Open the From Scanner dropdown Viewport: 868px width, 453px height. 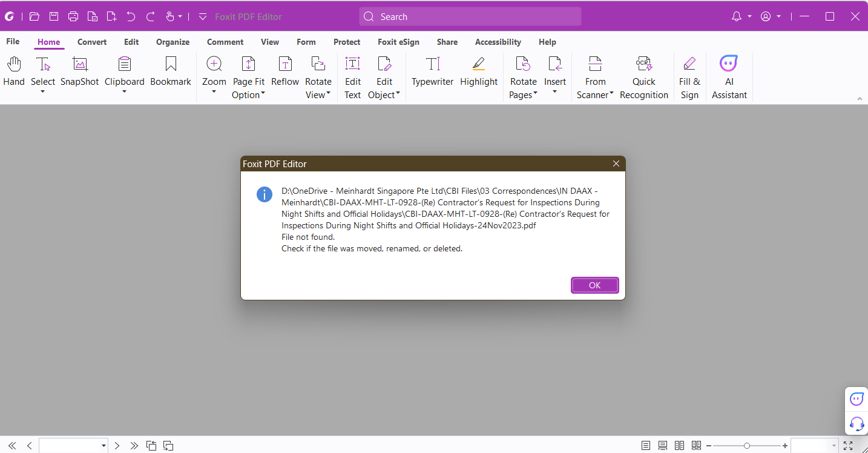point(611,94)
